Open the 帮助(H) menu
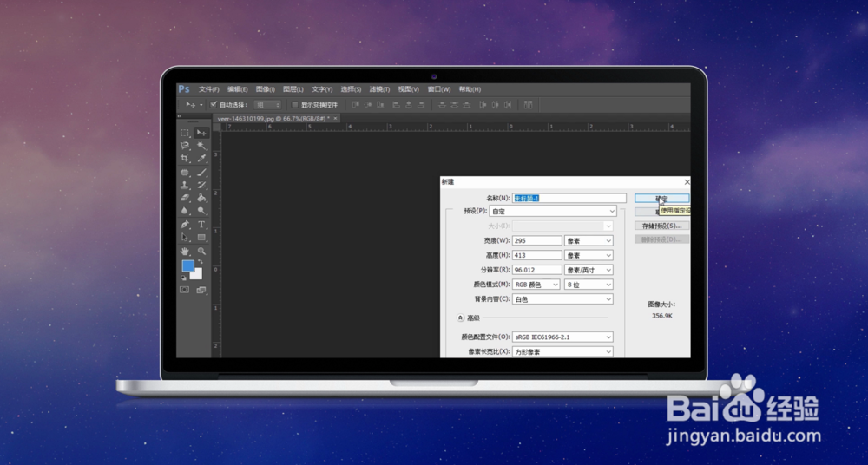 click(470, 89)
